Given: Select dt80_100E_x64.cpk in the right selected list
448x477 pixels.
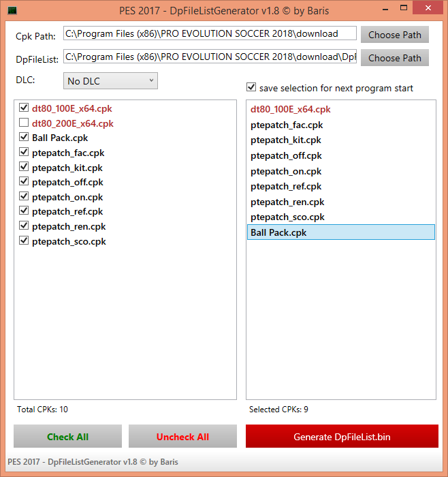Looking at the screenshot, I should [341, 109].
